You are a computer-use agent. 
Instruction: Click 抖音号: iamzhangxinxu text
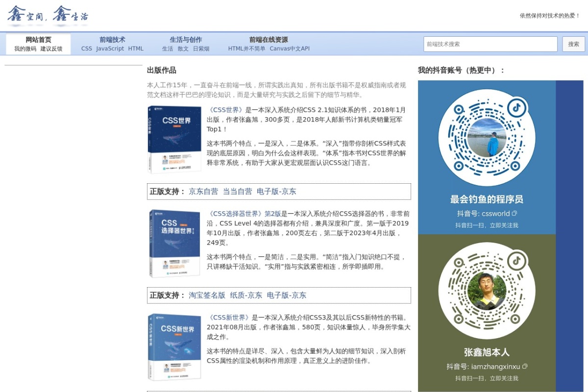click(x=483, y=367)
